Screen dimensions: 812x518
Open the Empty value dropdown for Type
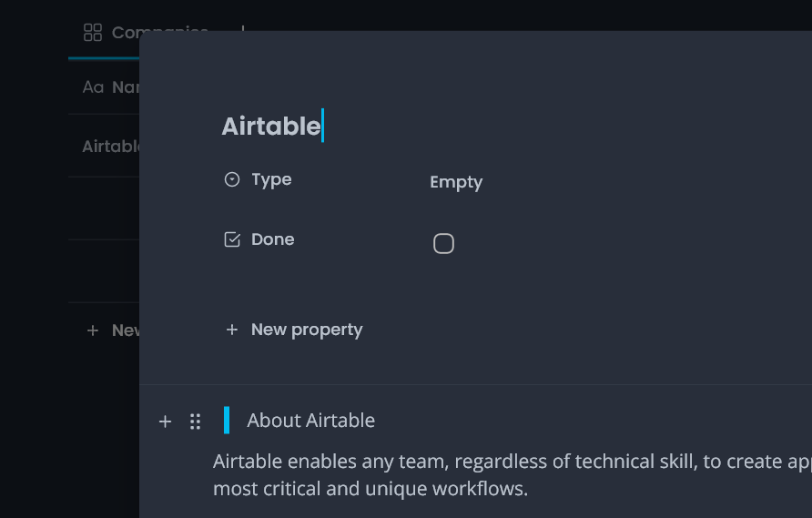point(456,182)
